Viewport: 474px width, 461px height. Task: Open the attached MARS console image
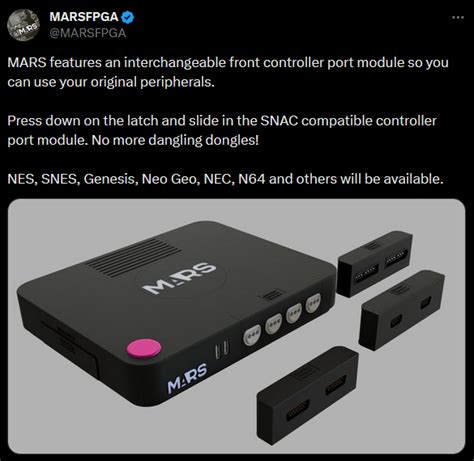pyautogui.click(x=236, y=326)
